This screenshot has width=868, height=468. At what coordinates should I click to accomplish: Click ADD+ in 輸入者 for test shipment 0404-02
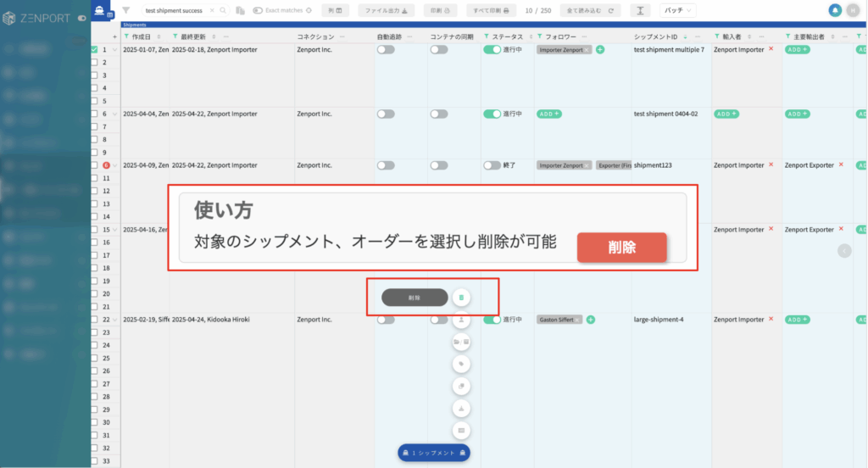[726, 114]
